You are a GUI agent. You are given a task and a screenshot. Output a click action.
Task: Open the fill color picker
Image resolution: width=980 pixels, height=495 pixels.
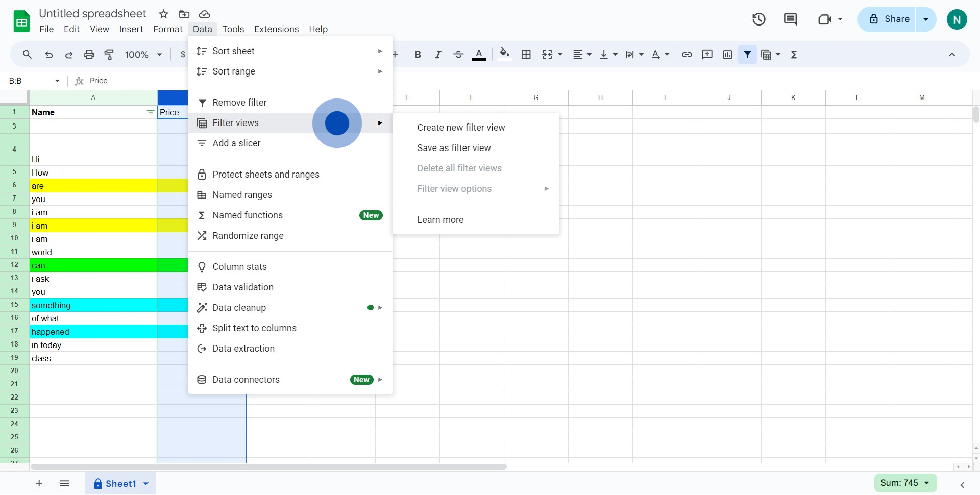pyautogui.click(x=504, y=54)
